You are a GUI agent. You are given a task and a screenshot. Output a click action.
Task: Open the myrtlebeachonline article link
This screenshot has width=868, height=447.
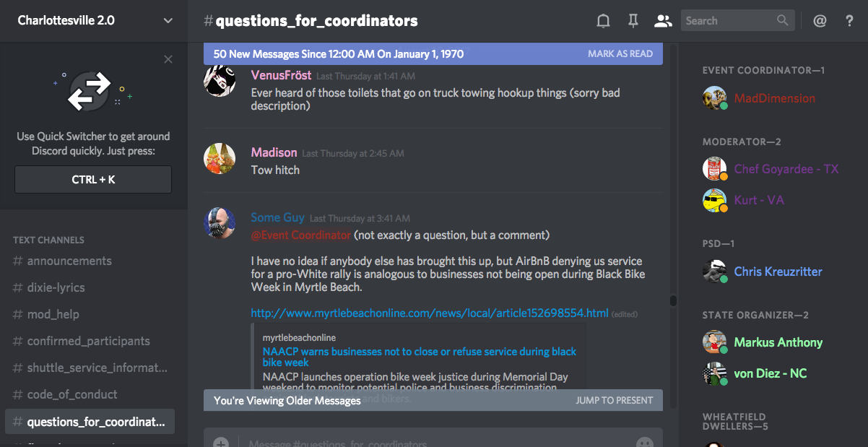tap(430, 313)
